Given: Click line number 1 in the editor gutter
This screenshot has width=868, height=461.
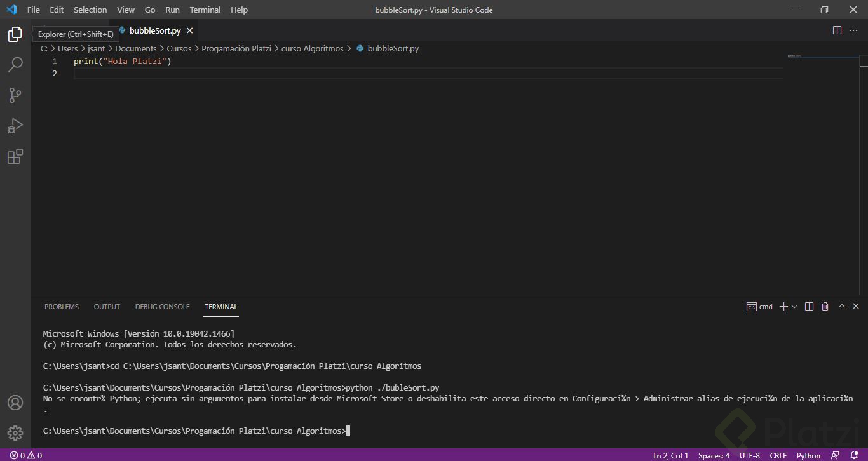Looking at the screenshot, I should tap(55, 62).
